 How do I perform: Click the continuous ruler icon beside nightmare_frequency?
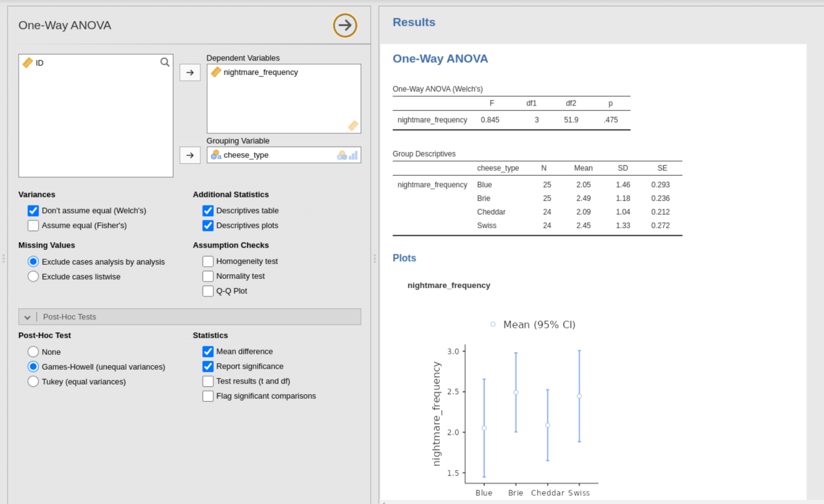click(x=216, y=72)
